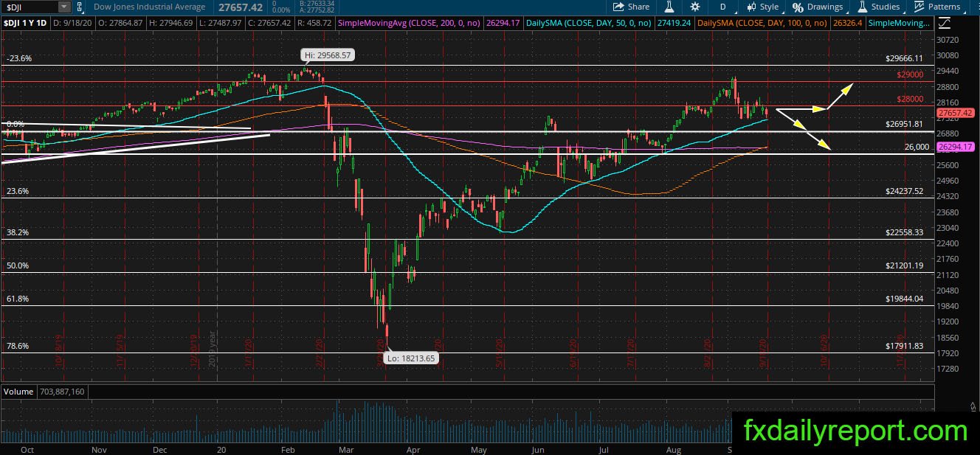
Task: Click the R: 458.72 range readout
Action: (315, 24)
